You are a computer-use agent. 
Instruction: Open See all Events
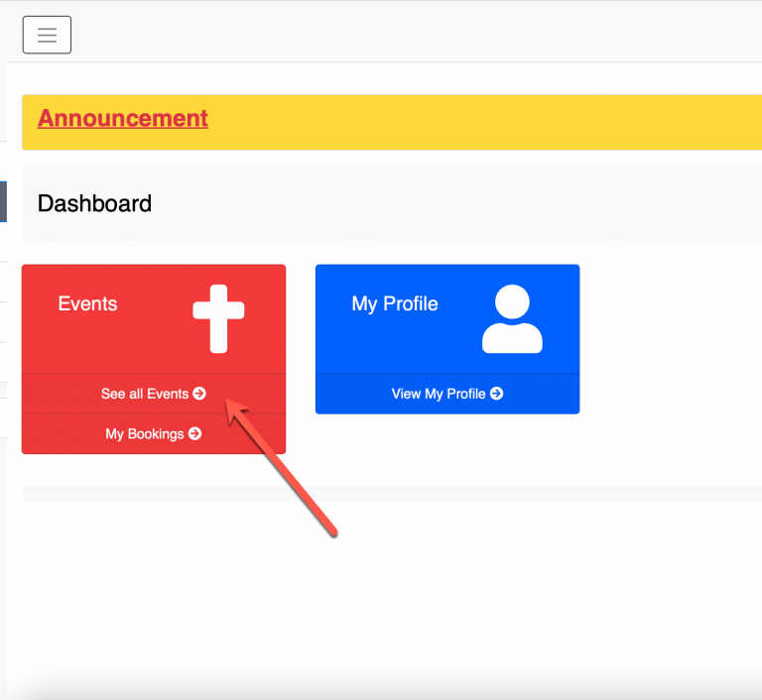click(x=154, y=394)
